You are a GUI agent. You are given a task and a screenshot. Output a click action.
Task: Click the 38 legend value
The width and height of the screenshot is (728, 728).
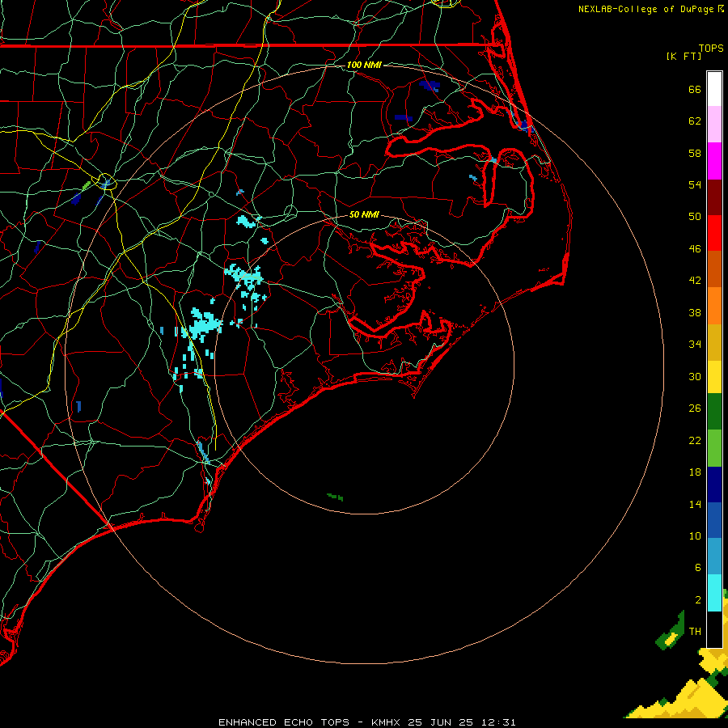click(695, 312)
